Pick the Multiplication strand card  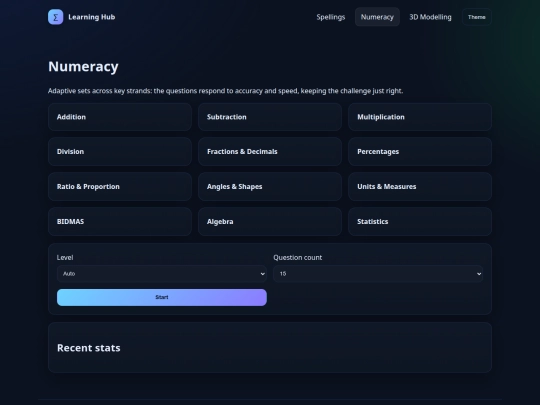point(420,117)
